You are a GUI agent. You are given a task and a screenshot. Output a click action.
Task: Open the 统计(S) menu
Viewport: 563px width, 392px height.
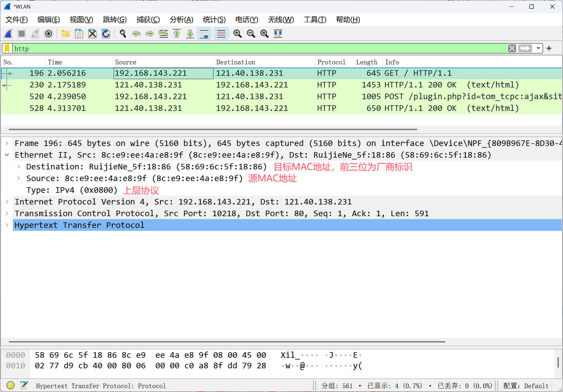[214, 20]
